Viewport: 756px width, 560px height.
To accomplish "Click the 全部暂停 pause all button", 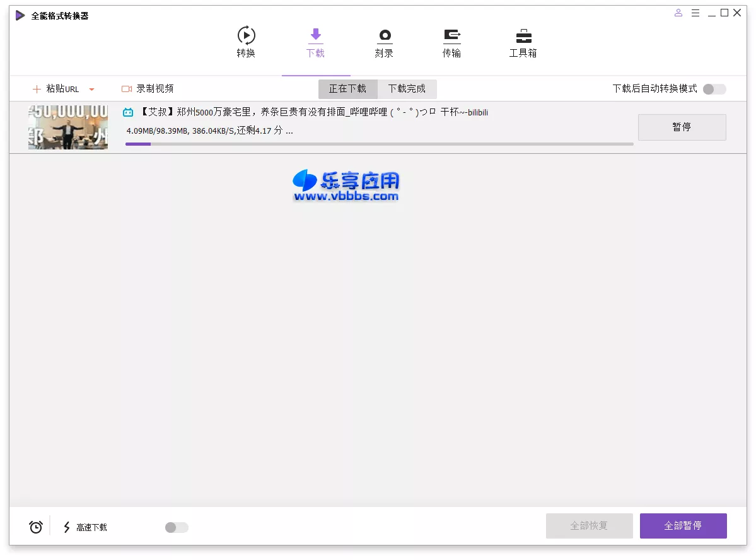I will (683, 525).
